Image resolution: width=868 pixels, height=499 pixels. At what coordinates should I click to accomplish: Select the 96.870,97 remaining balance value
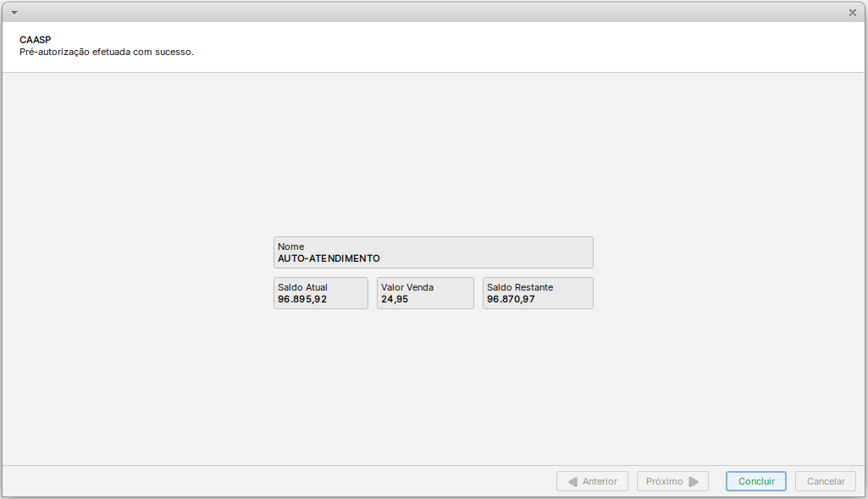pyautogui.click(x=511, y=299)
